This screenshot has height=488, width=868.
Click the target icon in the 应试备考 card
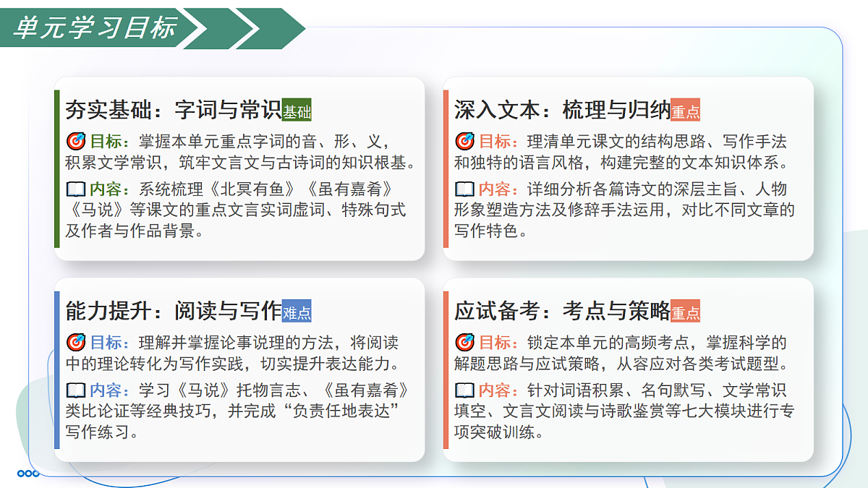coord(464,342)
